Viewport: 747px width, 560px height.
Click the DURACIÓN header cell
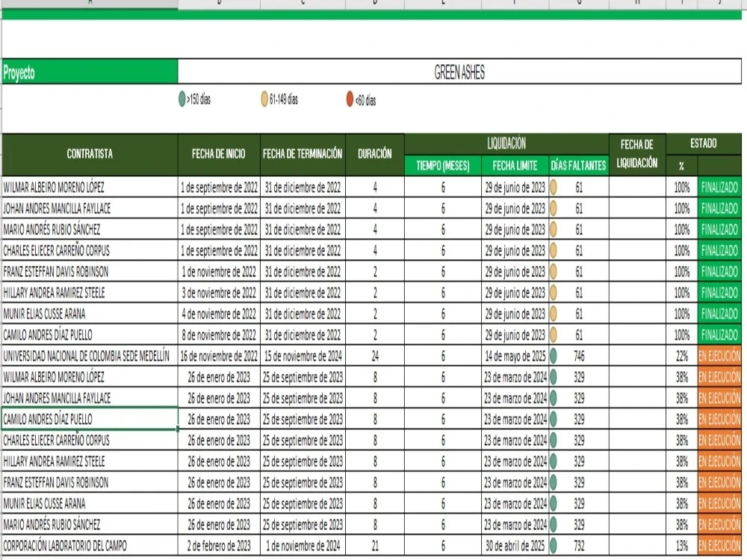375,155
